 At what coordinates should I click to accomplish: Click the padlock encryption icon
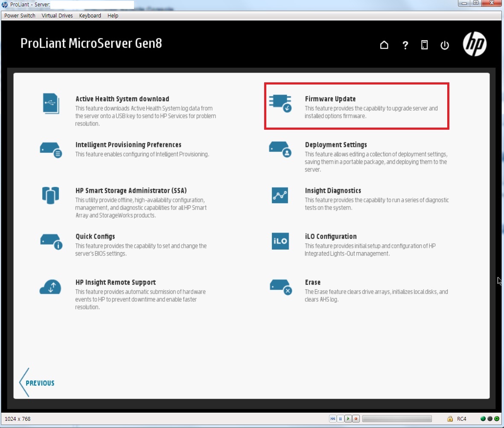[x=450, y=419]
